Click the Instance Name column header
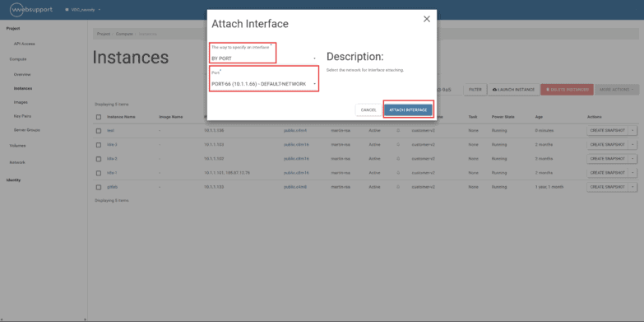Screen dimensions: 644x322 (121, 117)
